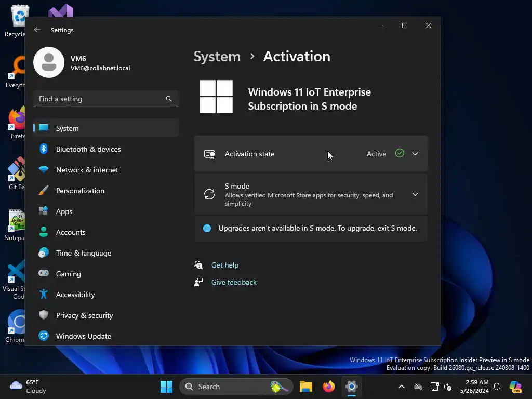Click the Network wifi icon in sidebar

pyautogui.click(x=44, y=169)
